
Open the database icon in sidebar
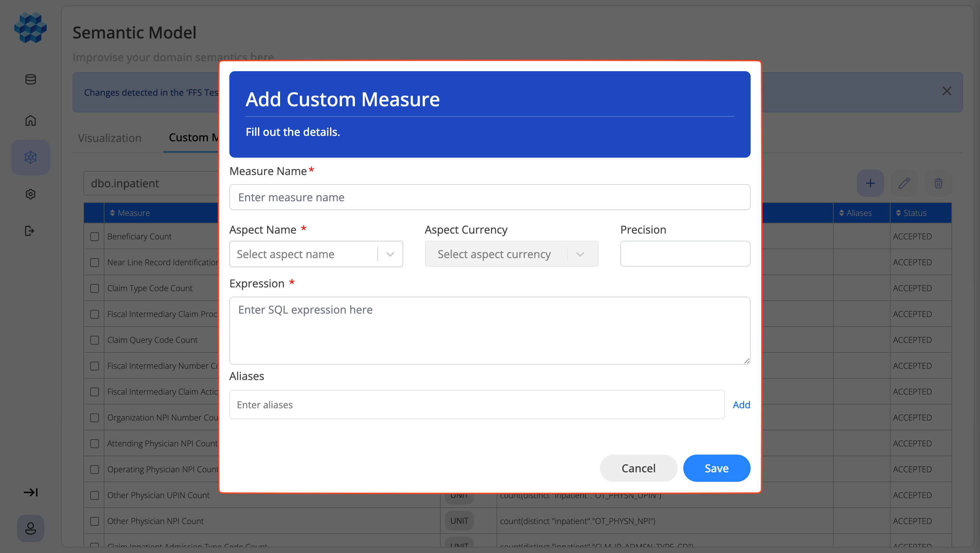pos(30,80)
